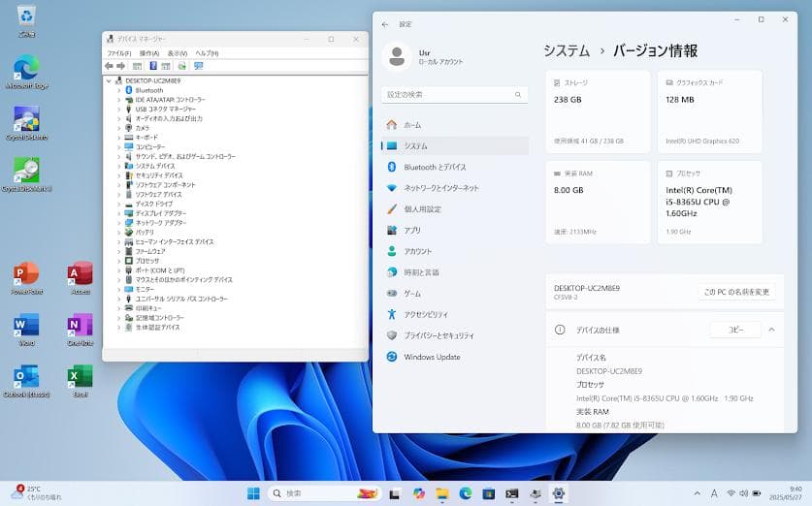Open ネットワークとインターネット in Settings sidebar
The image size is (812, 506).
click(455, 188)
